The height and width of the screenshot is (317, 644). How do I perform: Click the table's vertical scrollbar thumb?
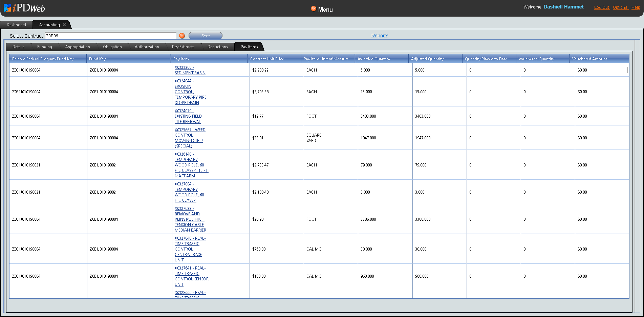pos(628,70)
